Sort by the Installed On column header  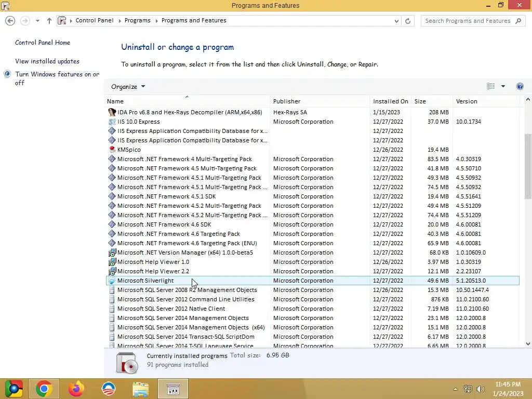[391, 101]
